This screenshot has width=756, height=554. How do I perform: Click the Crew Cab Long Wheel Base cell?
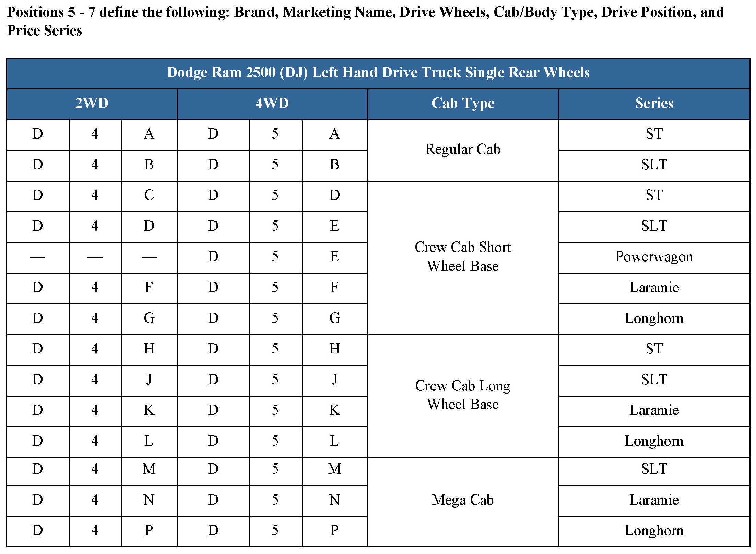coord(463,395)
